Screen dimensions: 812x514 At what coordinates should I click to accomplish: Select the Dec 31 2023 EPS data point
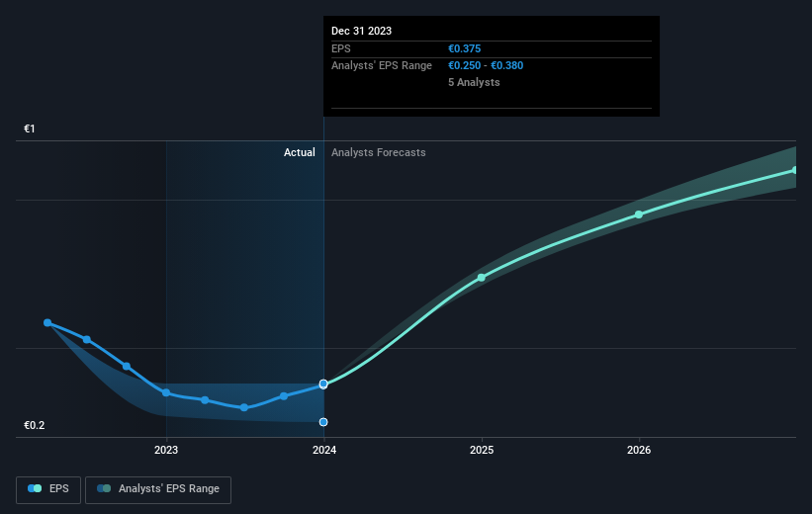(x=323, y=385)
